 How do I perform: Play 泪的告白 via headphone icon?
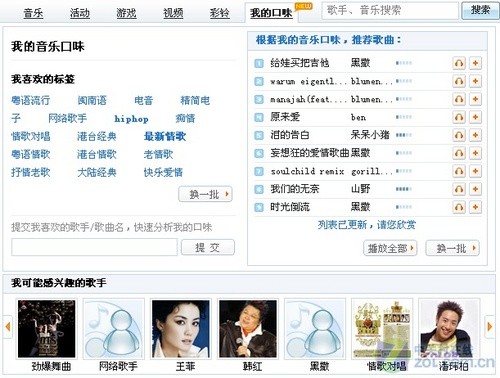(459, 135)
